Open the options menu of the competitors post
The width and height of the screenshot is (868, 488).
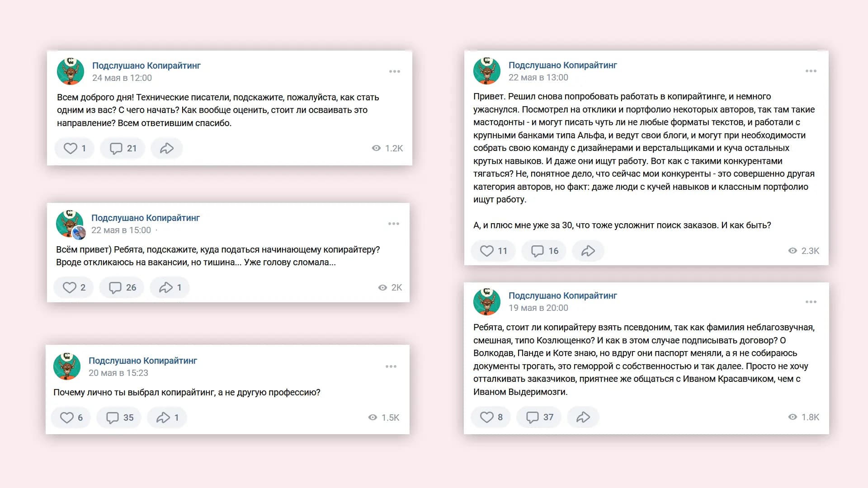[x=811, y=70]
